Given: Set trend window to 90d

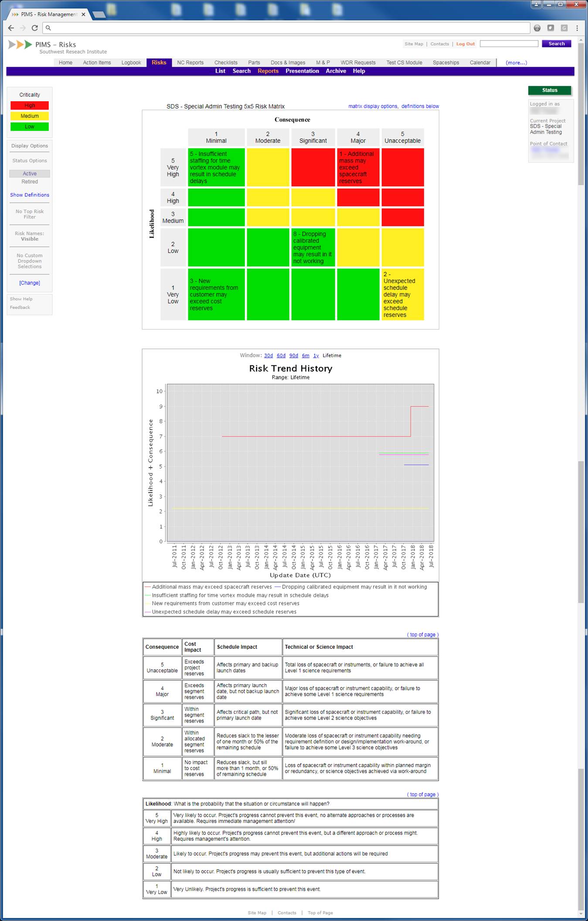Looking at the screenshot, I should 294,356.
